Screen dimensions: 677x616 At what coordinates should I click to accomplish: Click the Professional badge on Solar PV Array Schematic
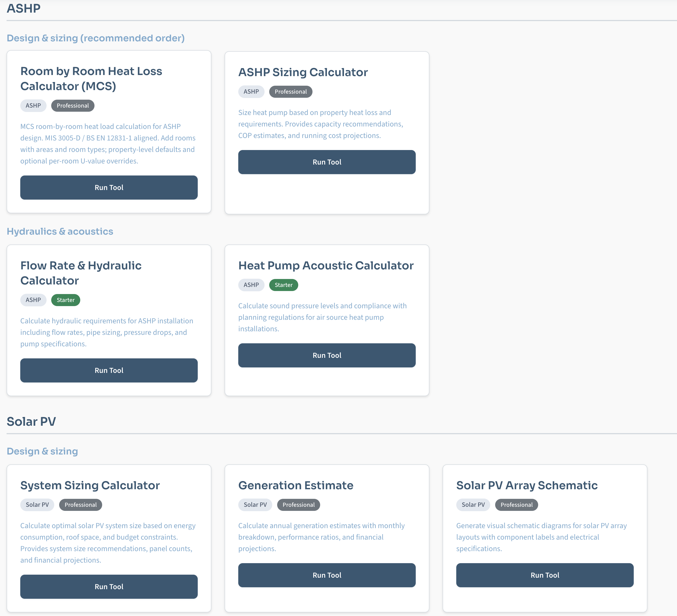tap(516, 505)
